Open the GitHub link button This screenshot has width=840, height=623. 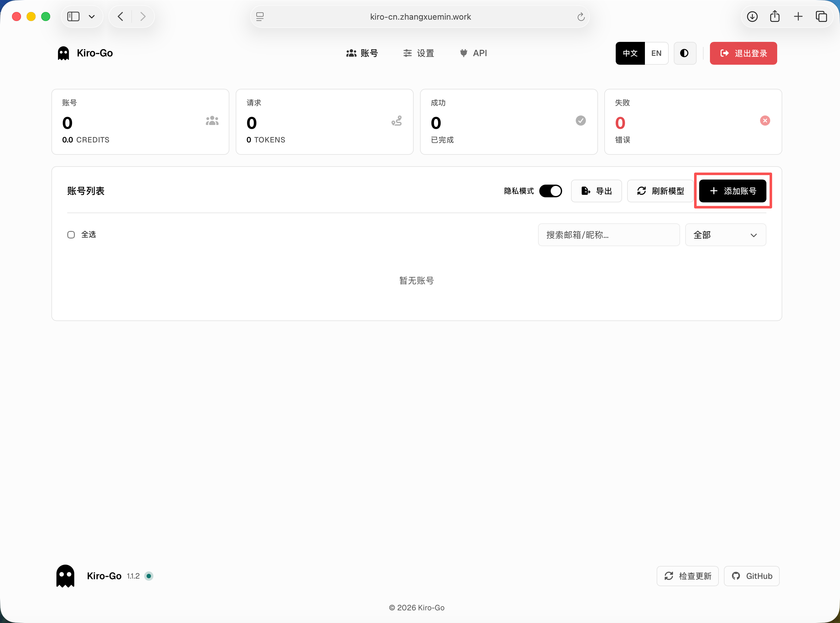pos(751,576)
